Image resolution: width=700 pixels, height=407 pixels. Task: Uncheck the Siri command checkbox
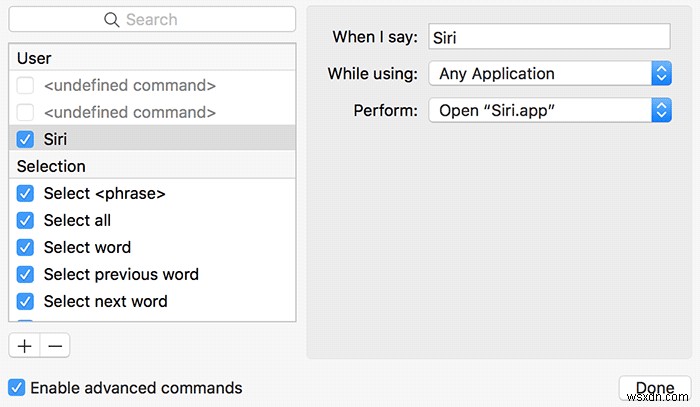[x=25, y=139]
